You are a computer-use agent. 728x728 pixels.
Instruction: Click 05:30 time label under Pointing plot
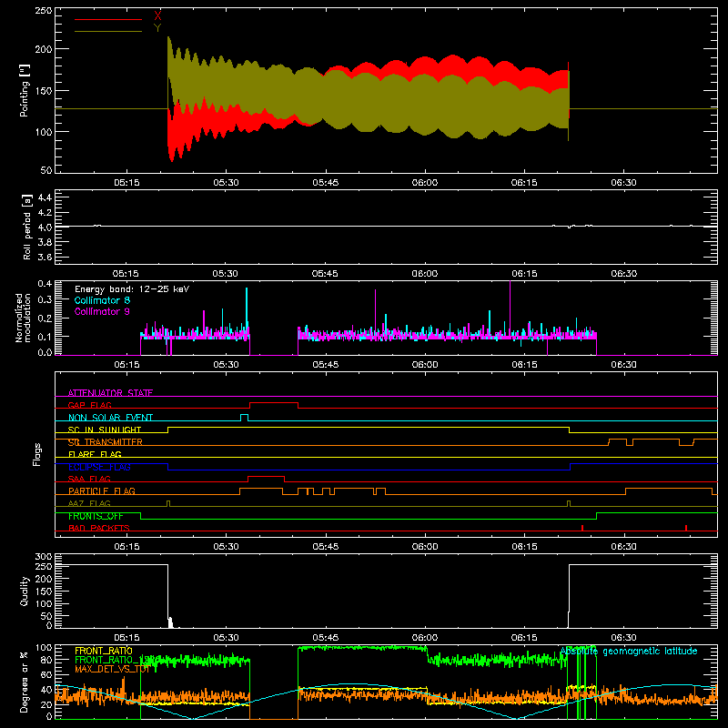(226, 183)
